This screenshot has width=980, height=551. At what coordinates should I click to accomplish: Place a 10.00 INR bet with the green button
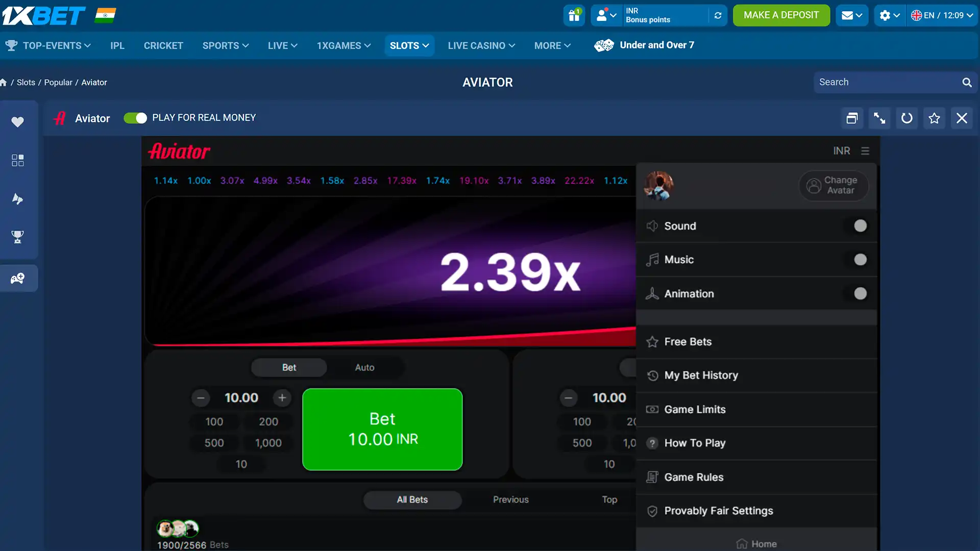(382, 429)
